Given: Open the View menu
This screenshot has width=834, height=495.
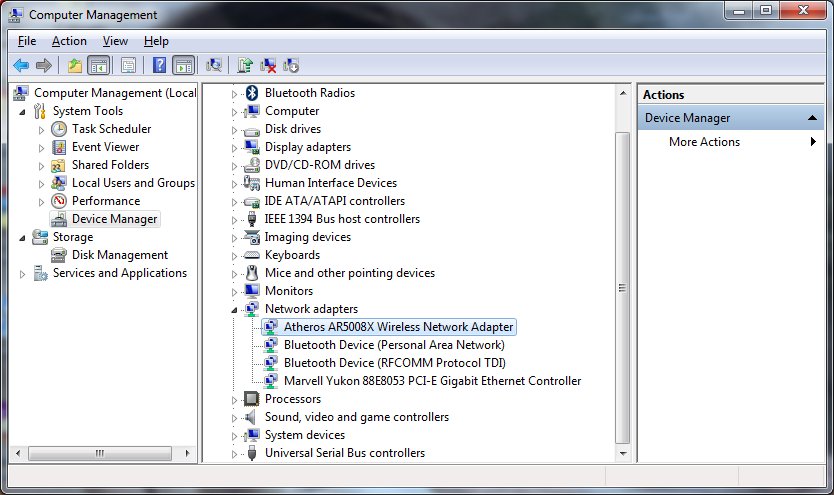Looking at the screenshot, I should 115,41.
